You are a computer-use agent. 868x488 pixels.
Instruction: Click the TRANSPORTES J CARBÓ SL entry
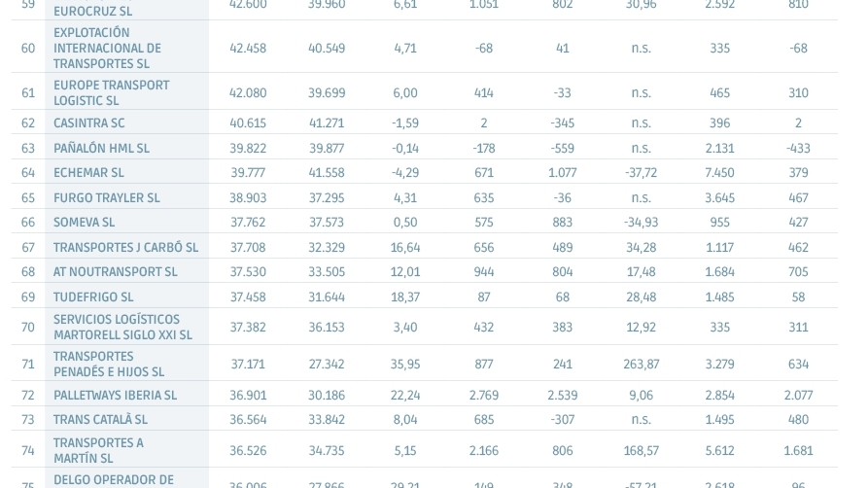(125, 248)
